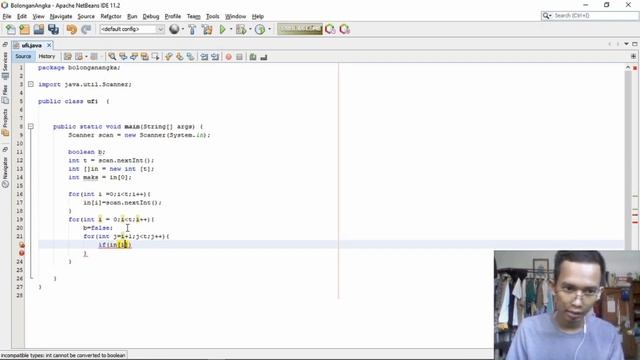Start macro recording with red circle icon
This screenshot has height=360, width=640.
point(229,57)
